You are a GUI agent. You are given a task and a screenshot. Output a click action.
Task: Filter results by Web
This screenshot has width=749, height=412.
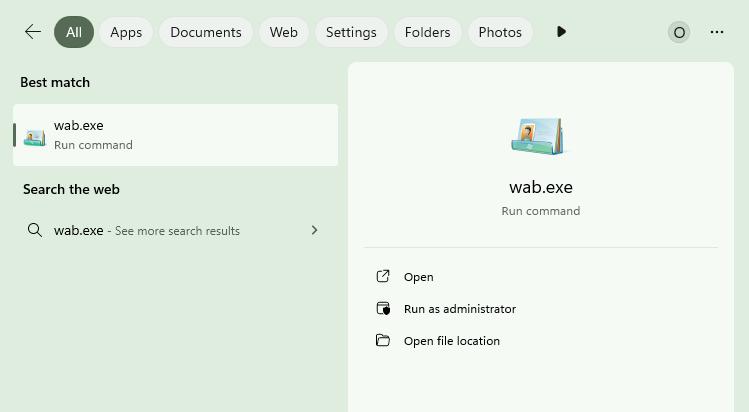coord(284,32)
